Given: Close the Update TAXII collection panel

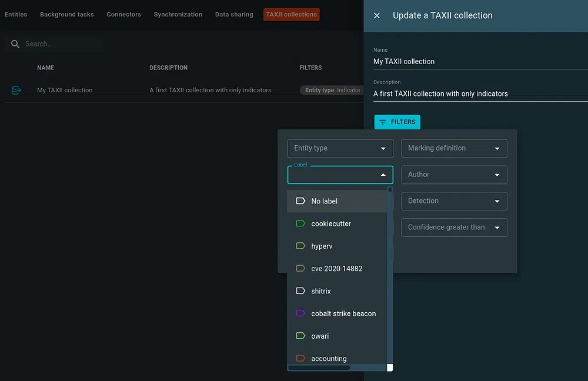Looking at the screenshot, I should [x=377, y=16].
